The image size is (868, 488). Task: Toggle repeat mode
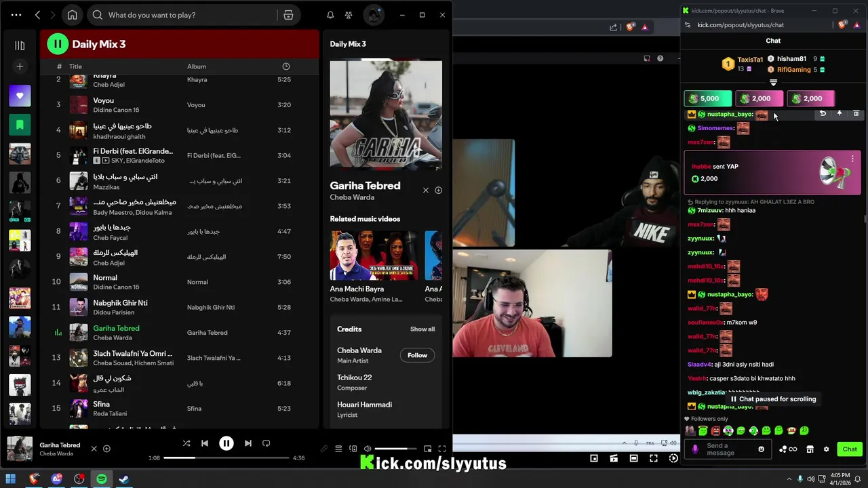tap(267, 443)
